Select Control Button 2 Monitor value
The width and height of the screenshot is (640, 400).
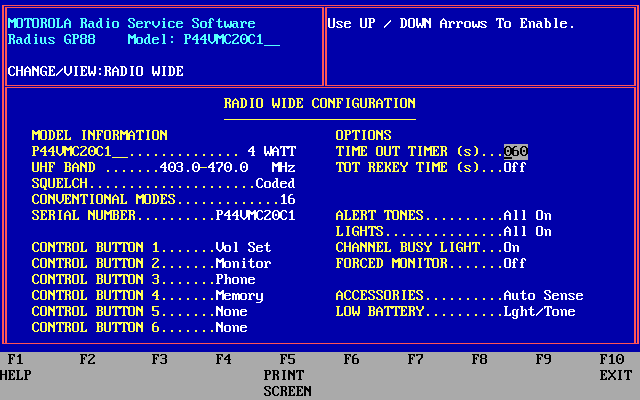(x=243, y=263)
